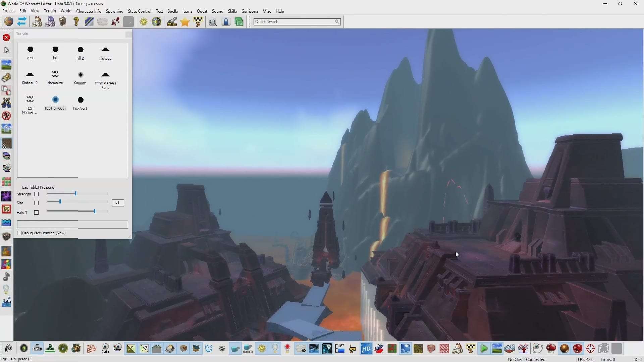The height and width of the screenshot is (362, 644).
Task: Click the Strength slider handle
Action: point(75,194)
